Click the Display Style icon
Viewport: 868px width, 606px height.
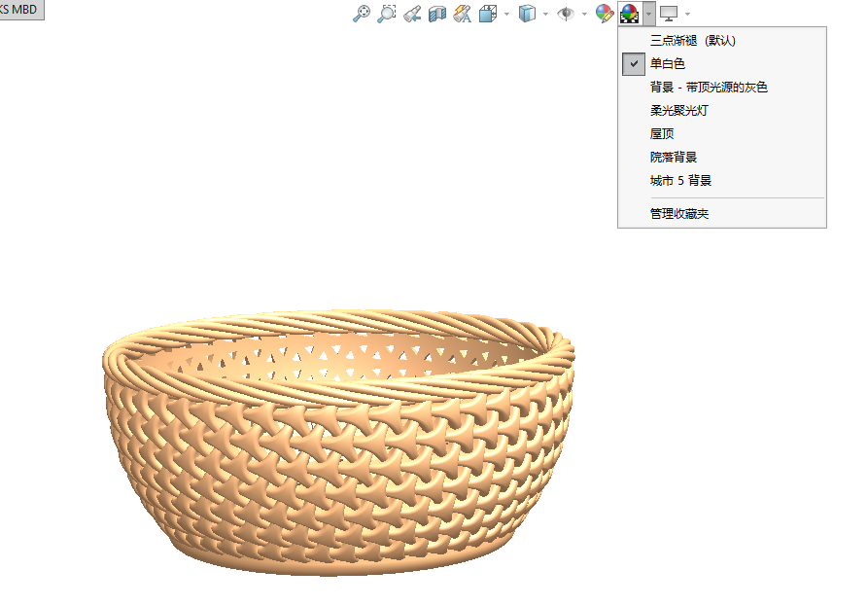(x=528, y=14)
